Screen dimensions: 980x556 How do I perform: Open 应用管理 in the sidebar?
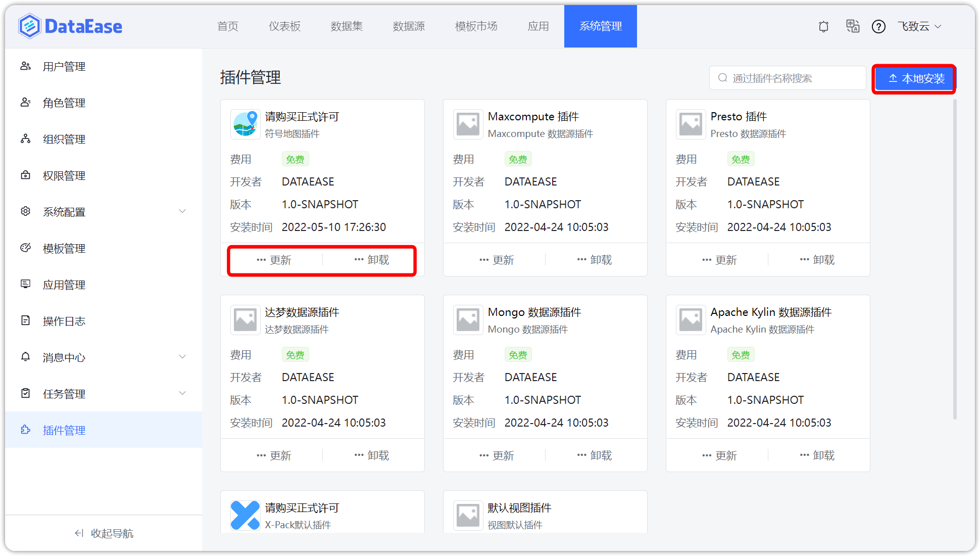point(104,284)
